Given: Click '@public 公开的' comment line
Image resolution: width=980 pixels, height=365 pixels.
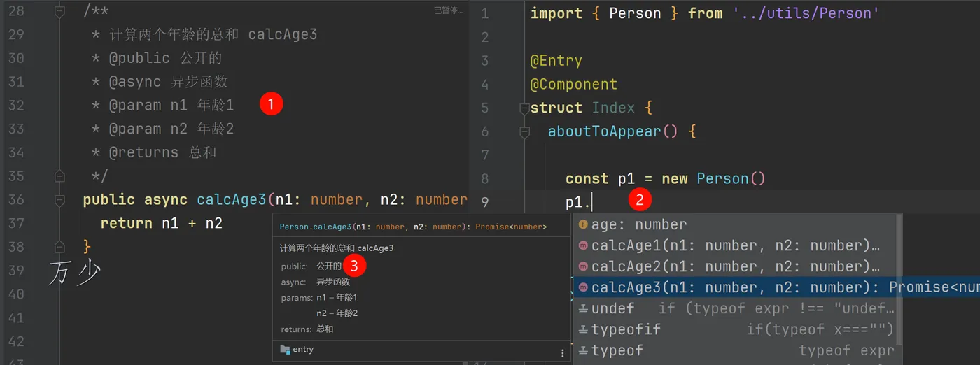Looking at the screenshot, I should pyautogui.click(x=165, y=58).
